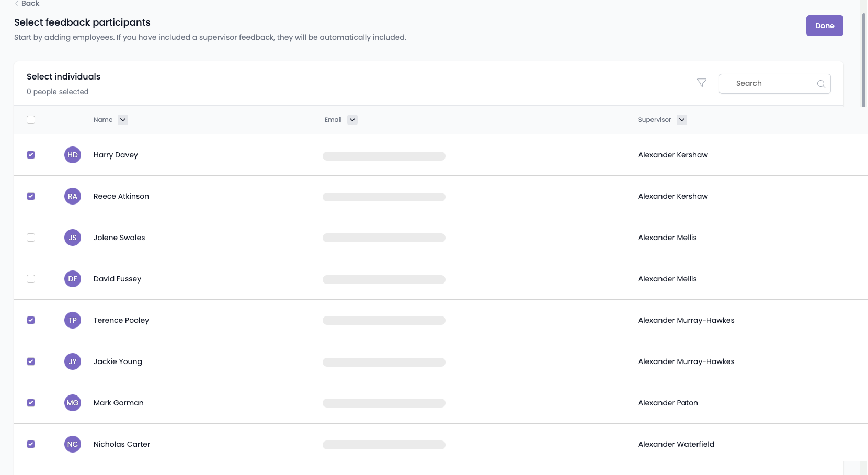The height and width of the screenshot is (475, 868).
Task: Click the Name column header label
Action: [x=103, y=120]
